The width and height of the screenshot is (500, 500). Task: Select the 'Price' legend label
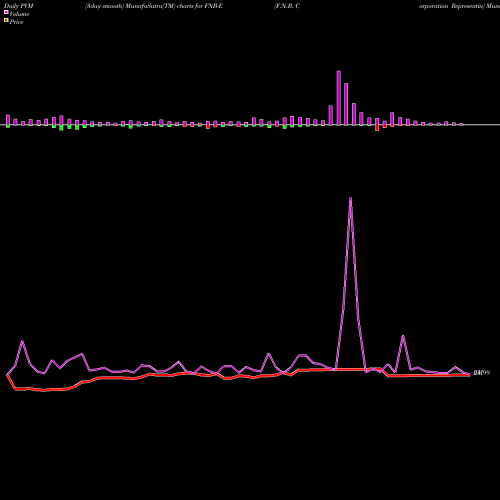click(16, 22)
